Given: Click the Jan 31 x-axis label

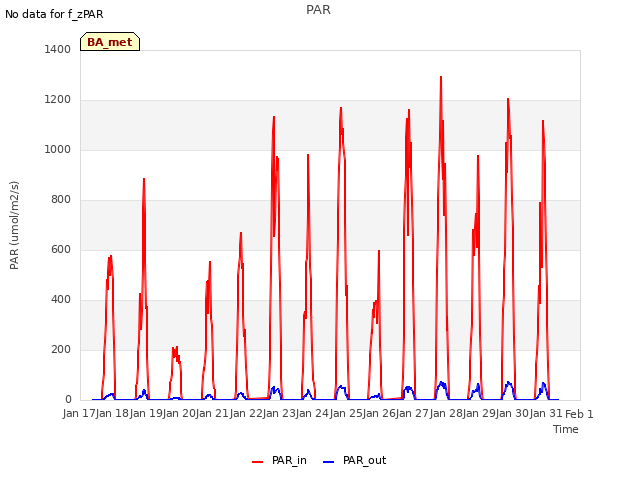Looking at the screenshot, I should [x=546, y=413].
